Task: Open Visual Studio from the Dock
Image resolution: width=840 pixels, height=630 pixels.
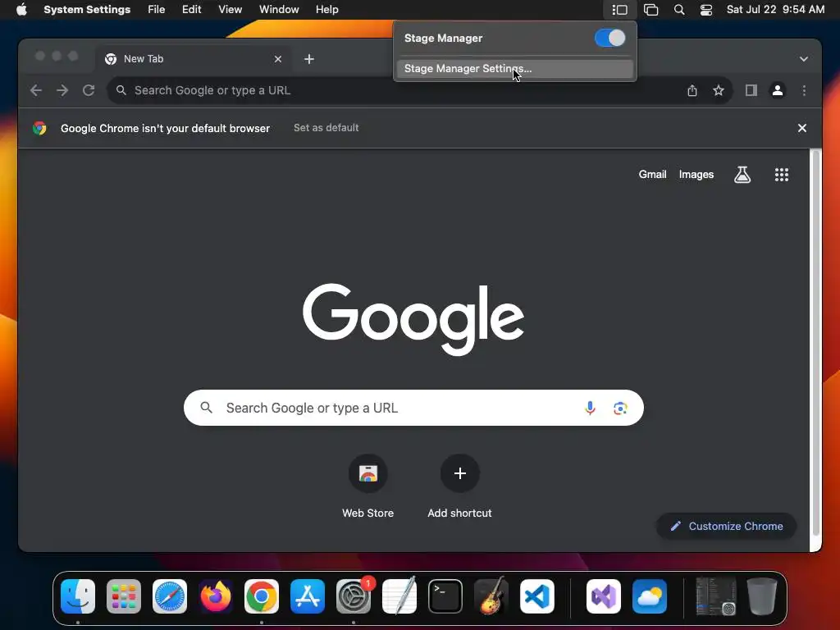Action: [604, 596]
